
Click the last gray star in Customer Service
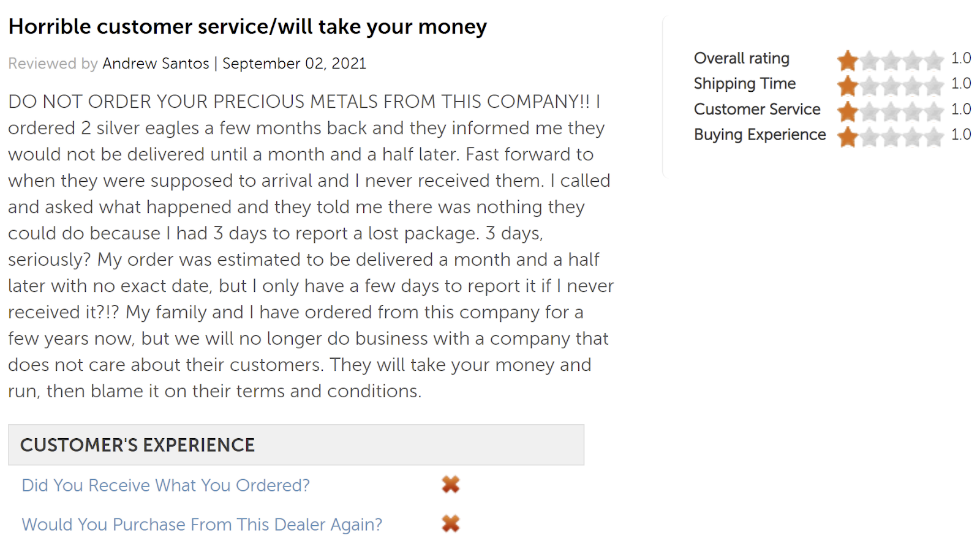point(933,111)
